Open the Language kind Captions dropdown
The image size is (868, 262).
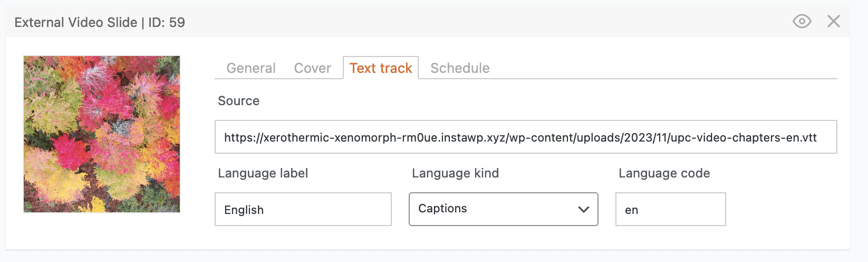tap(496, 209)
